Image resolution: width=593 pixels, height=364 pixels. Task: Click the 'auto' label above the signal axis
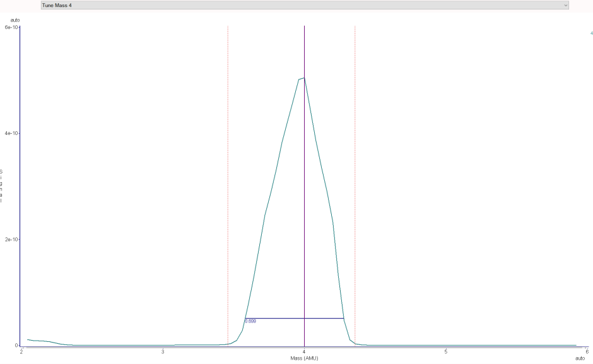[15, 20]
